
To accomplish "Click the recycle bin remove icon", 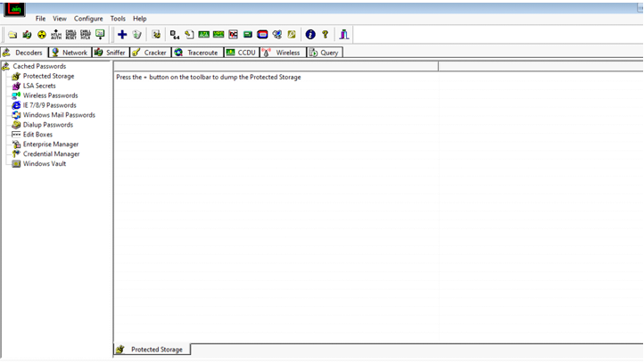I will (136, 35).
